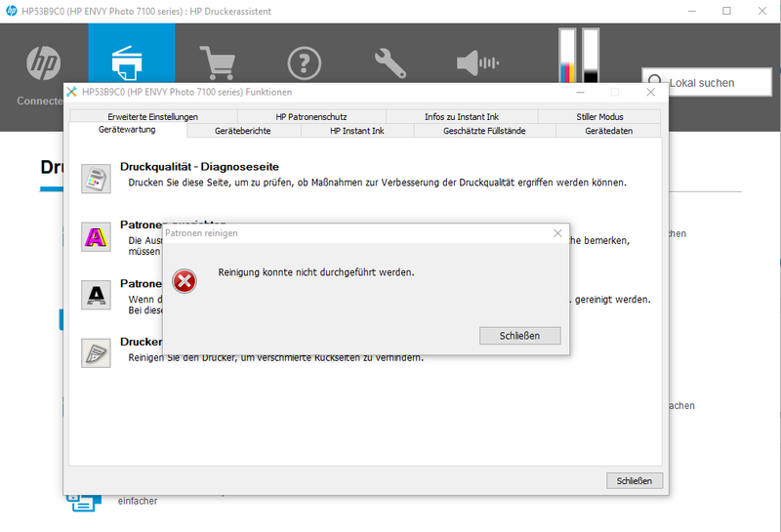Minimize the HP Druckerassistent main window
The height and width of the screenshot is (532, 781).
[x=692, y=11]
